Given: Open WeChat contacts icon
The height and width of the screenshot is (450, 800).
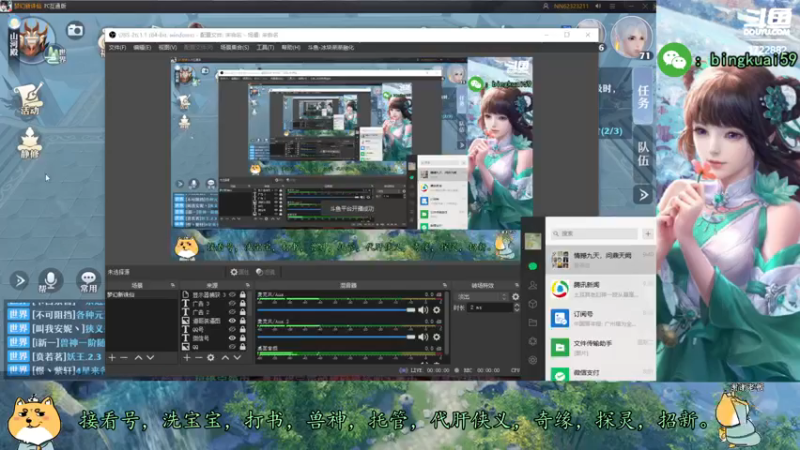Looking at the screenshot, I should (x=533, y=285).
